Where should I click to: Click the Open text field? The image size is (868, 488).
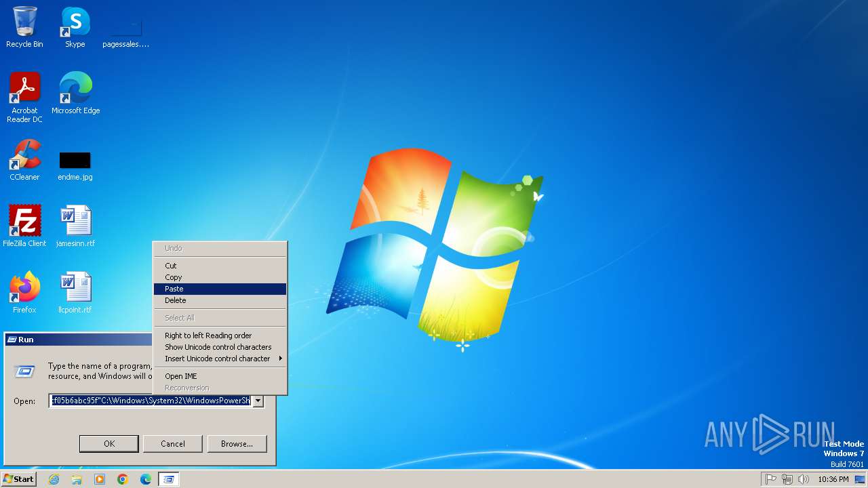coord(151,401)
